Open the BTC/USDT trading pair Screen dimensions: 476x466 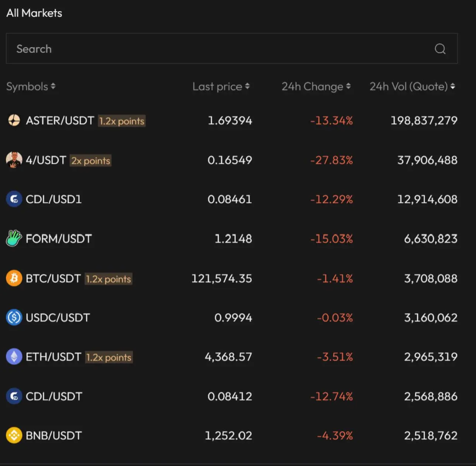tap(53, 278)
